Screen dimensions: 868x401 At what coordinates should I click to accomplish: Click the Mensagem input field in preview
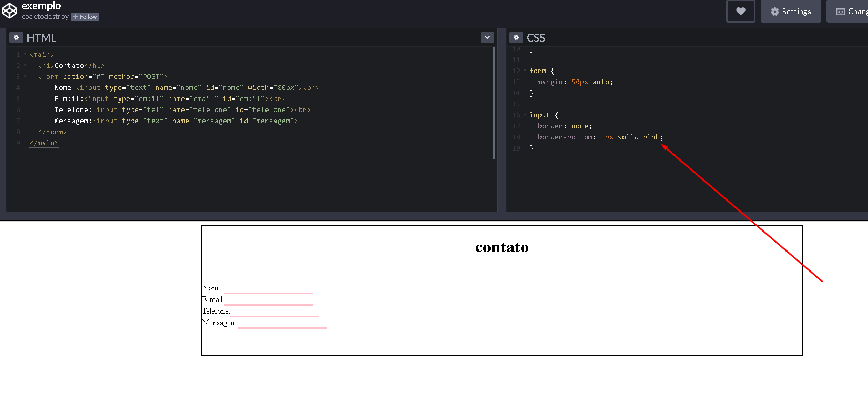[x=282, y=323]
